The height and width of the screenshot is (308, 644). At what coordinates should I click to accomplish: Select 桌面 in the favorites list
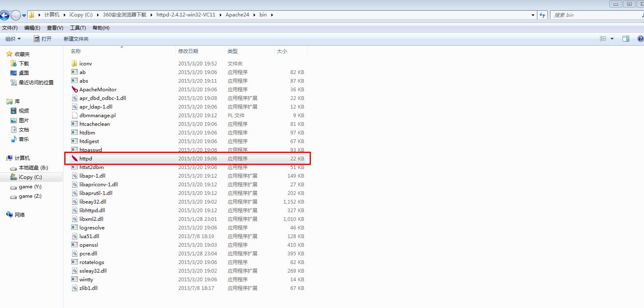(23, 73)
